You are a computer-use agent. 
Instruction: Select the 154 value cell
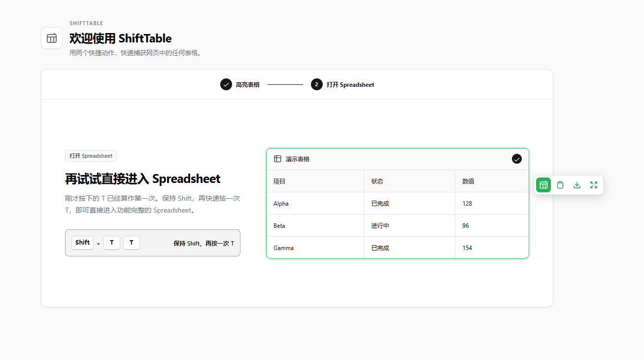click(492, 248)
